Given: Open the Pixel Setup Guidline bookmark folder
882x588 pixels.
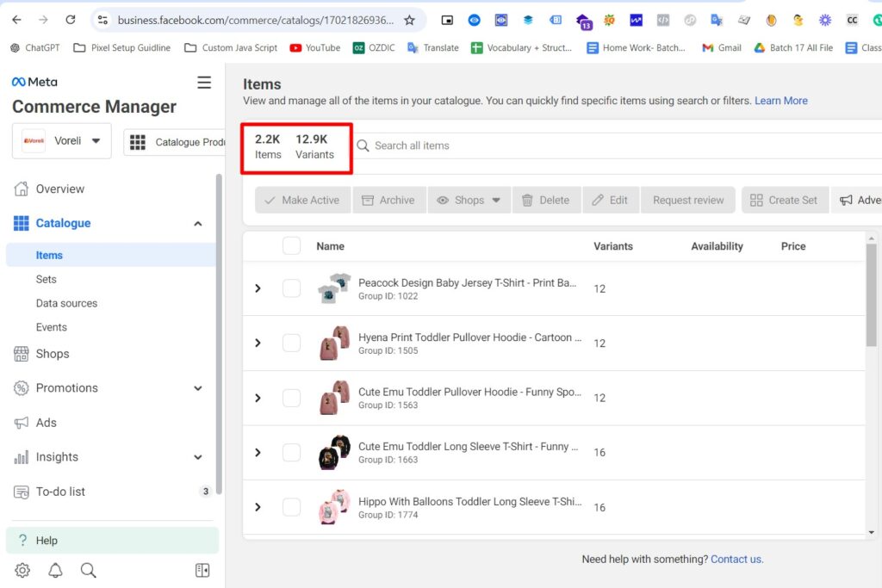Looking at the screenshot, I should pos(122,48).
